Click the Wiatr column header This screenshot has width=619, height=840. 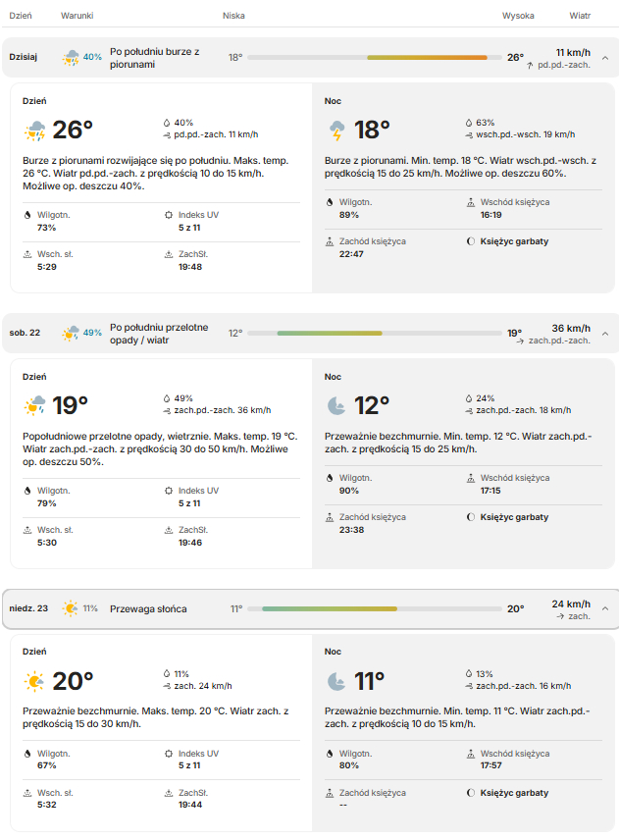click(580, 16)
